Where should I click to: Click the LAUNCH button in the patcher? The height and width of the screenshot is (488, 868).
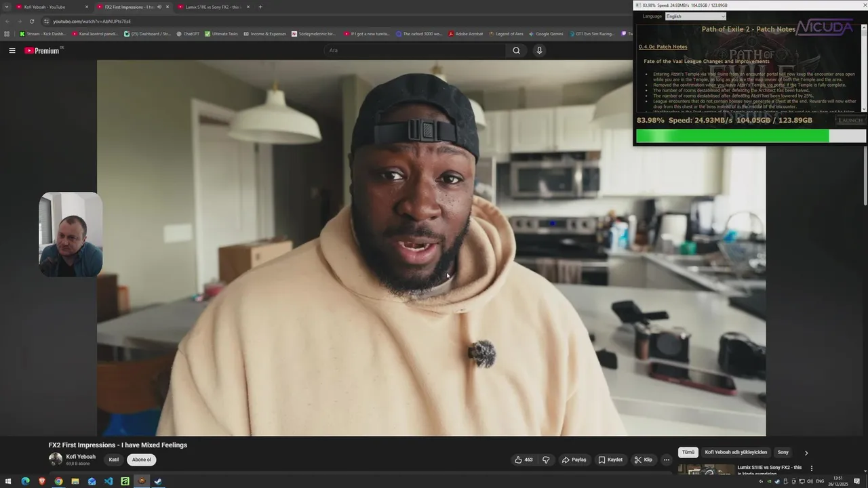[850, 120]
